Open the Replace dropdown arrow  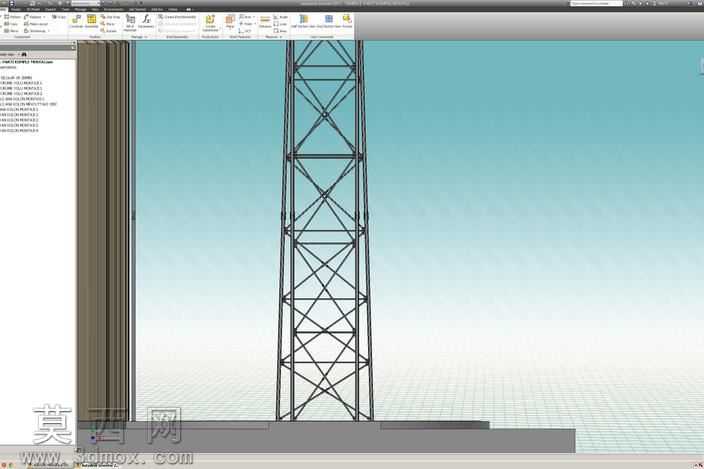click(x=44, y=17)
